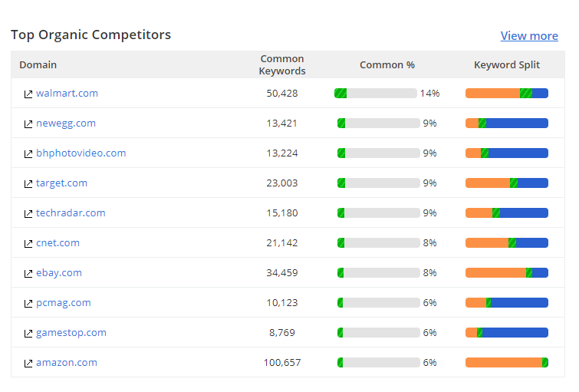Click the external link icon beside newegg.com
Screen dimensions: 579x392
coord(28,124)
